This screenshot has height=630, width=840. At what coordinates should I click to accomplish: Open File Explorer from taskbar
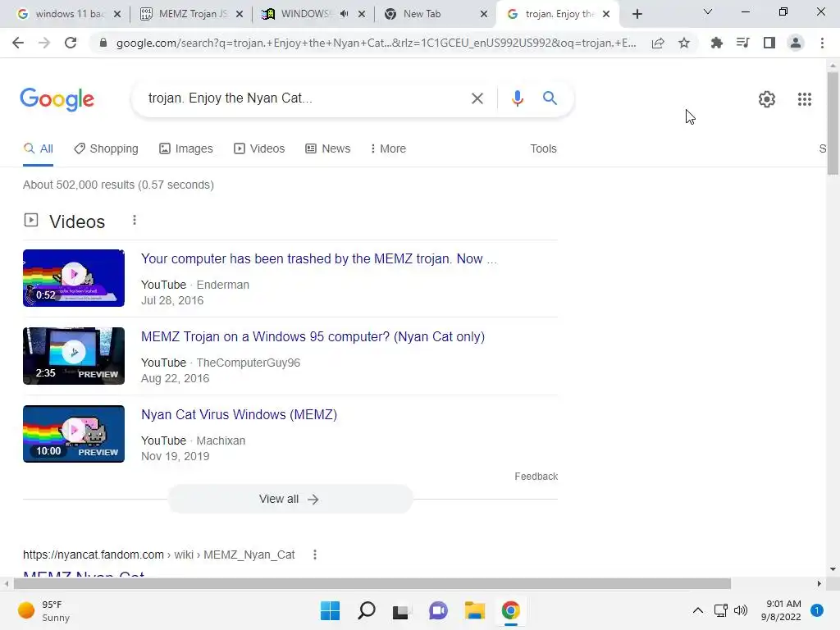click(x=475, y=610)
